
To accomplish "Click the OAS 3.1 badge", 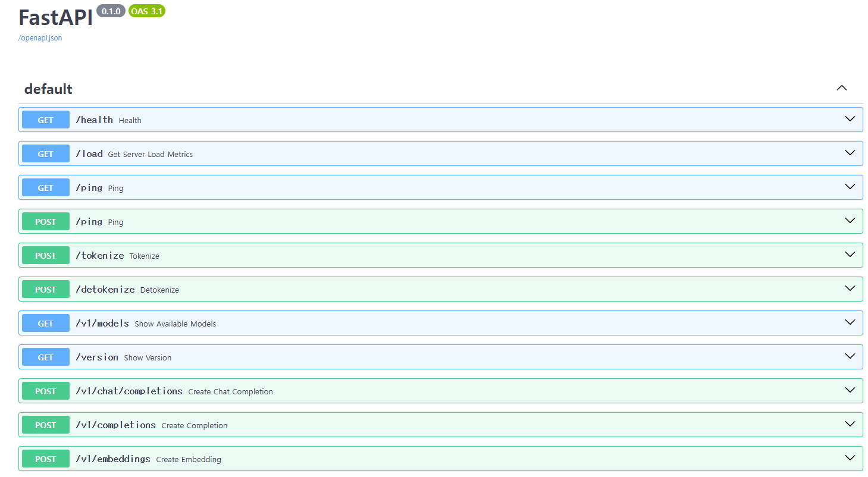I will tap(147, 11).
